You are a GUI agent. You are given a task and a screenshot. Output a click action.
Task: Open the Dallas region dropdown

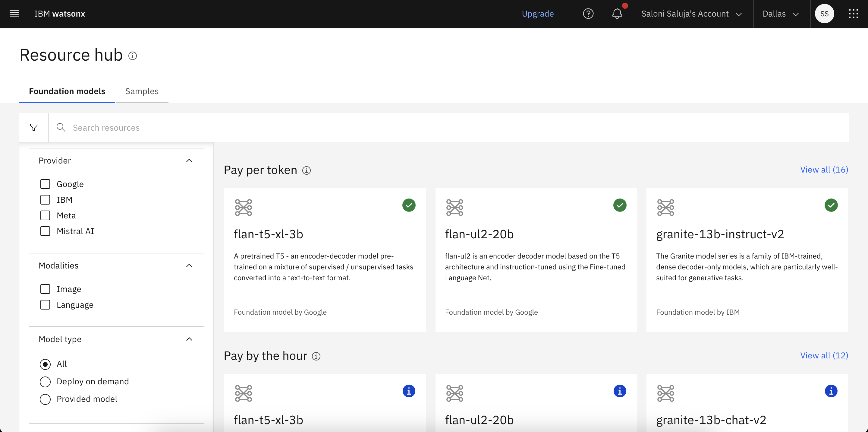781,14
